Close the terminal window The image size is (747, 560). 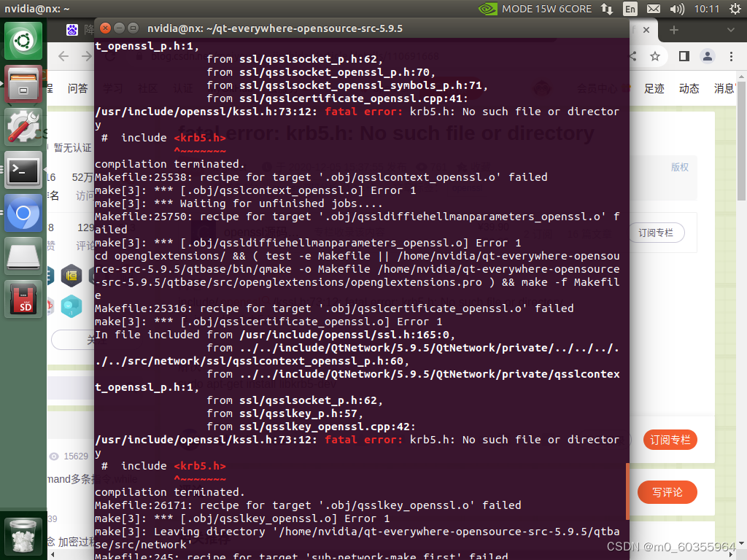pyautogui.click(x=106, y=28)
